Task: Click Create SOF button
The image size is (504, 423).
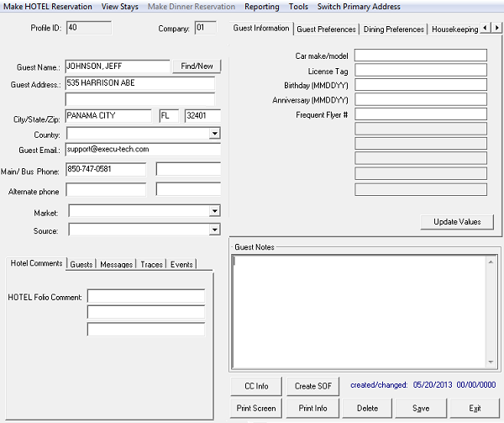Action: pos(312,386)
